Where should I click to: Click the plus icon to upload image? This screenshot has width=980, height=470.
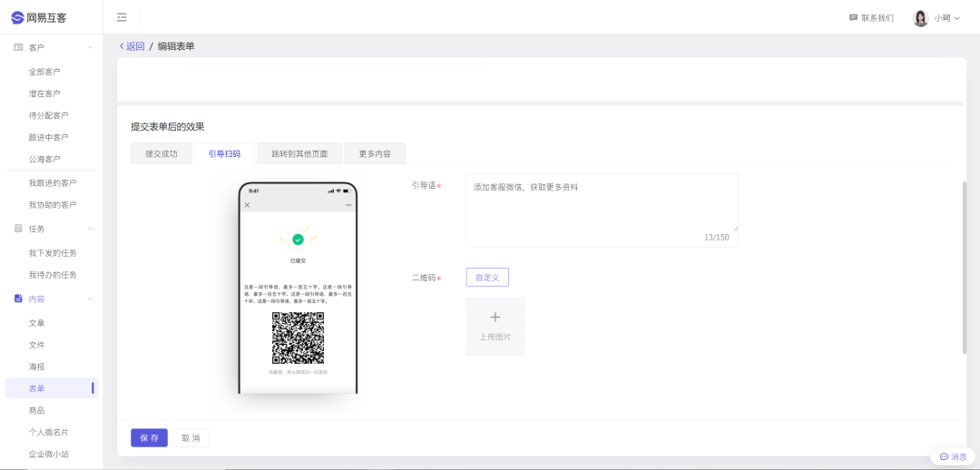click(x=495, y=317)
